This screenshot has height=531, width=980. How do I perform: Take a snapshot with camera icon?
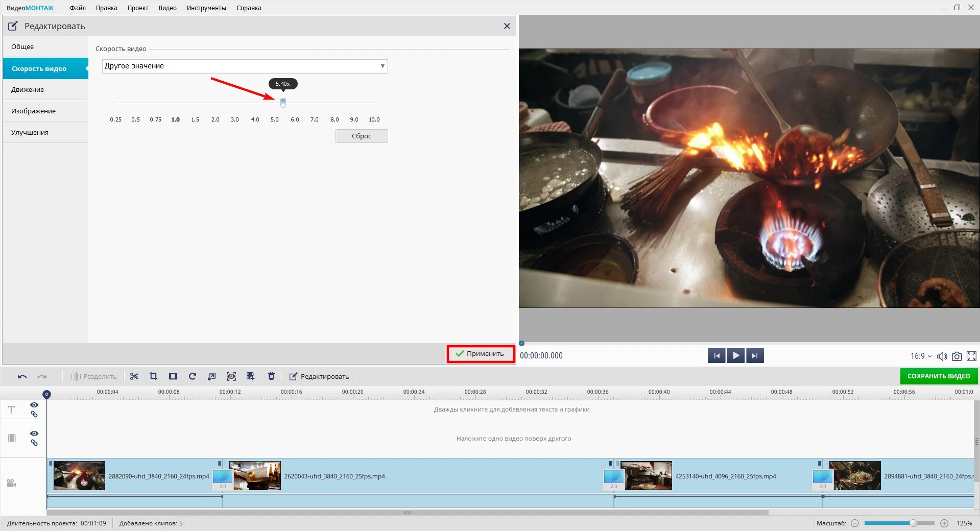(957, 356)
